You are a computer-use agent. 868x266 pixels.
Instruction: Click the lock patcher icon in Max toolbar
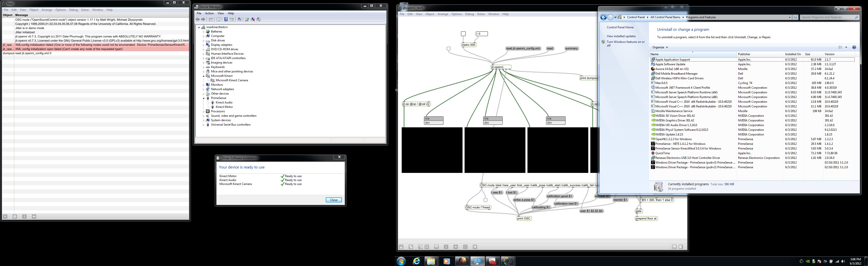click(x=401, y=247)
